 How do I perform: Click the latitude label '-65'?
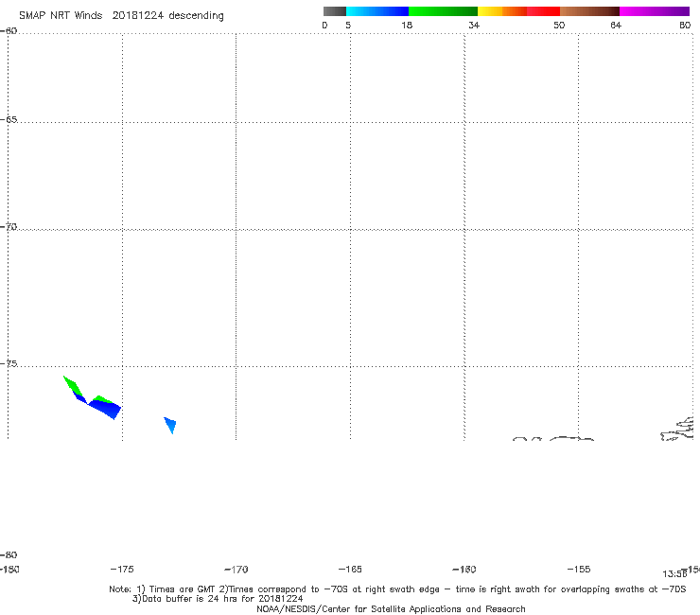(9, 120)
